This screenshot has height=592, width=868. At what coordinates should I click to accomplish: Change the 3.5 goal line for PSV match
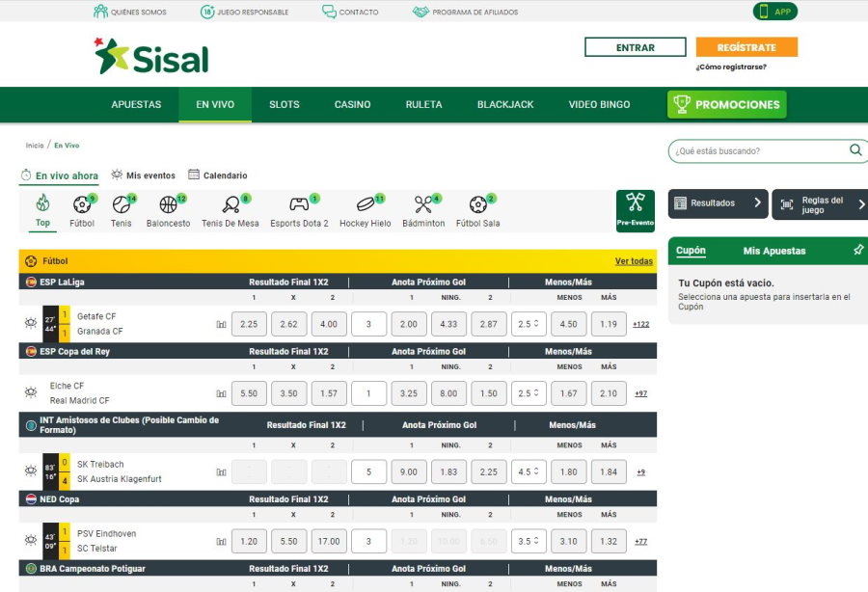tap(529, 541)
